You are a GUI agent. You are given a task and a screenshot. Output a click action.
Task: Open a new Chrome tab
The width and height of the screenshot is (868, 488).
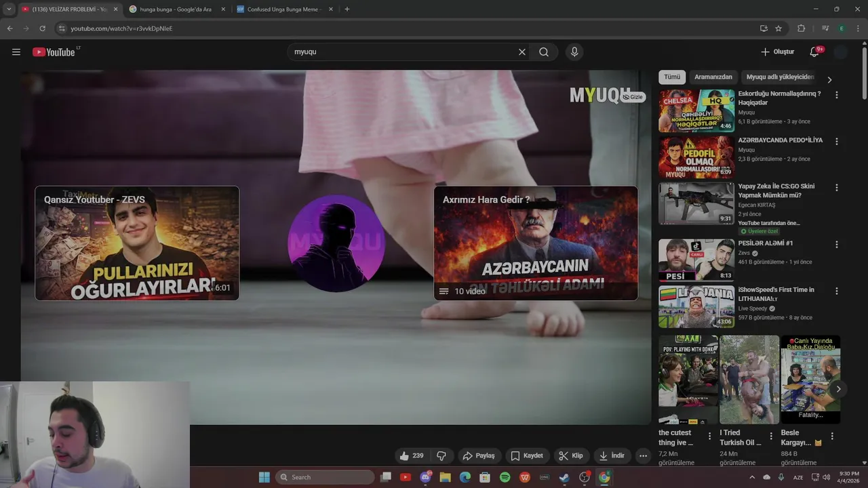coord(347,9)
